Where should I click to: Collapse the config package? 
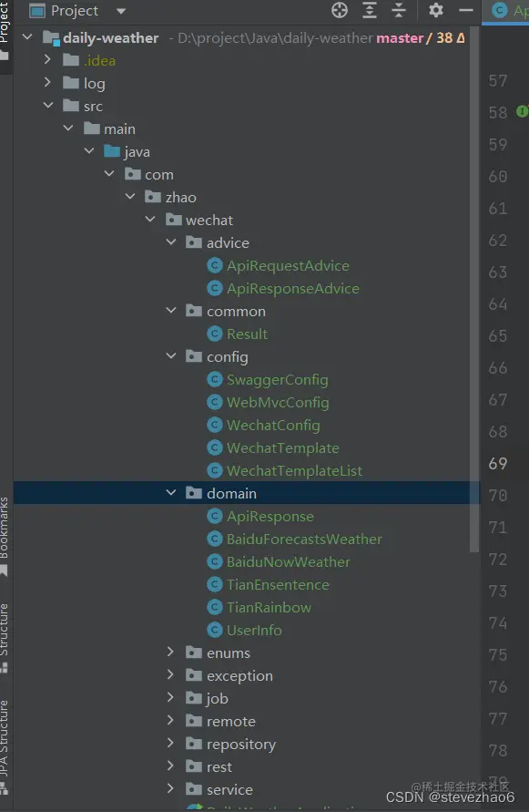(x=171, y=356)
